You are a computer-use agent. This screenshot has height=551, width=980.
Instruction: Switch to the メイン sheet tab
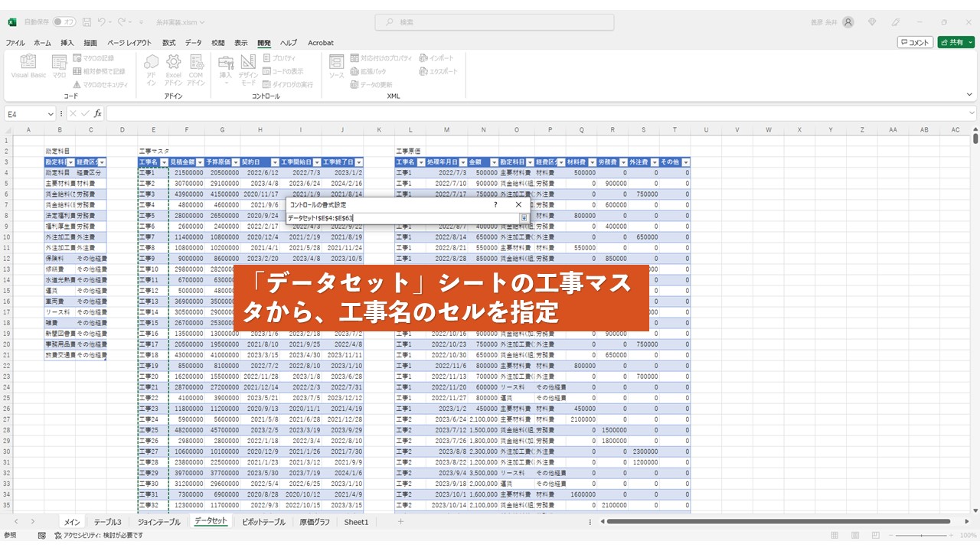pyautogui.click(x=72, y=522)
